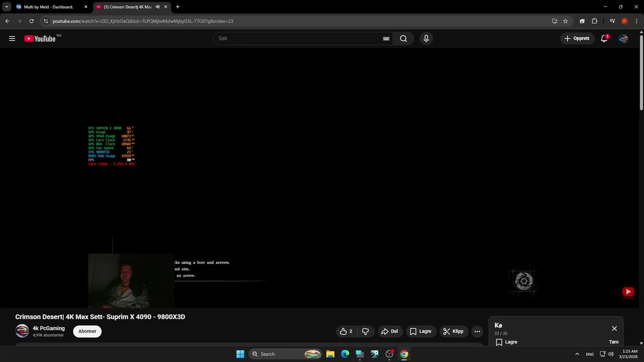Open the pinned extension next to puzzle icon

[582, 21]
